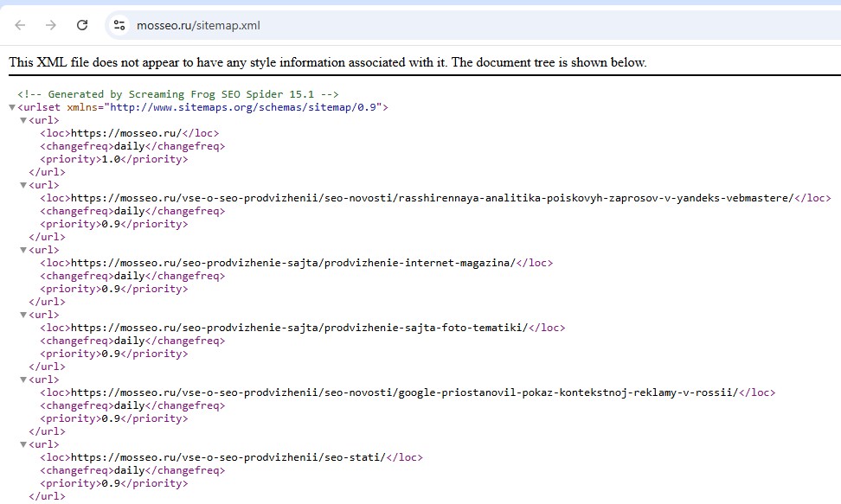Image resolution: width=841 pixels, height=504 pixels.
Task: Collapse the urlset root node
Action: click(x=12, y=107)
